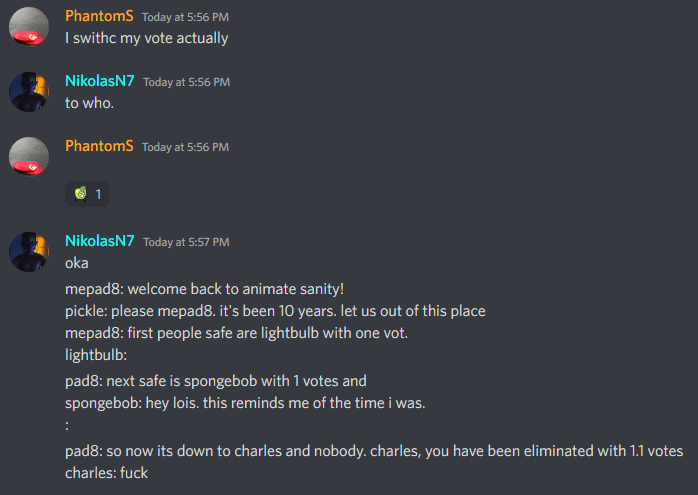
Task: Click NikolasN7 username above "oka"
Action: pos(100,241)
